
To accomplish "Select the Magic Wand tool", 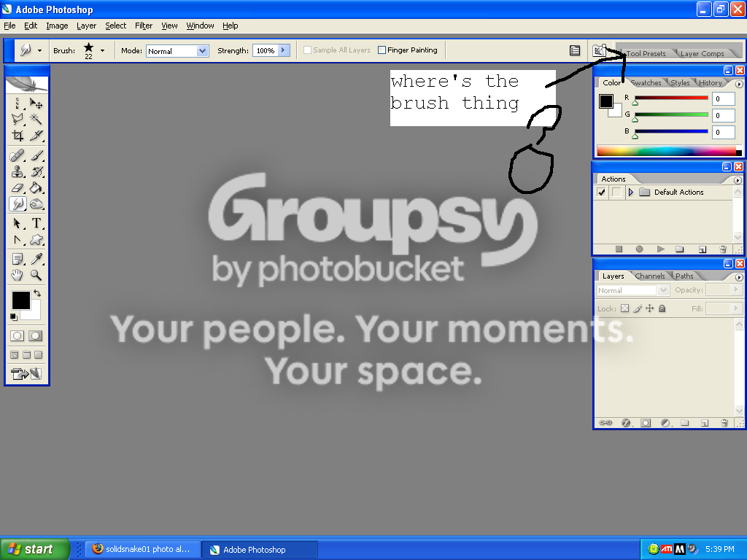I will click(36, 119).
